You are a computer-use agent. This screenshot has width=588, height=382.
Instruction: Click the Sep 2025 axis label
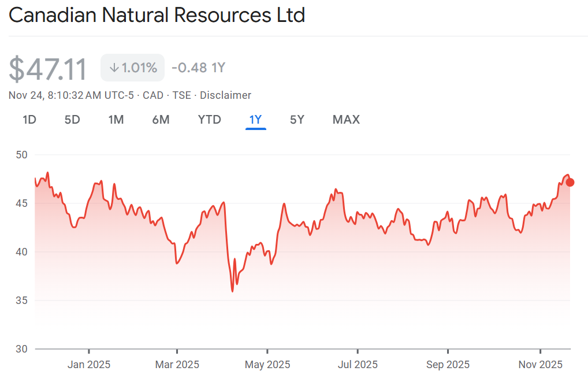coord(448,365)
